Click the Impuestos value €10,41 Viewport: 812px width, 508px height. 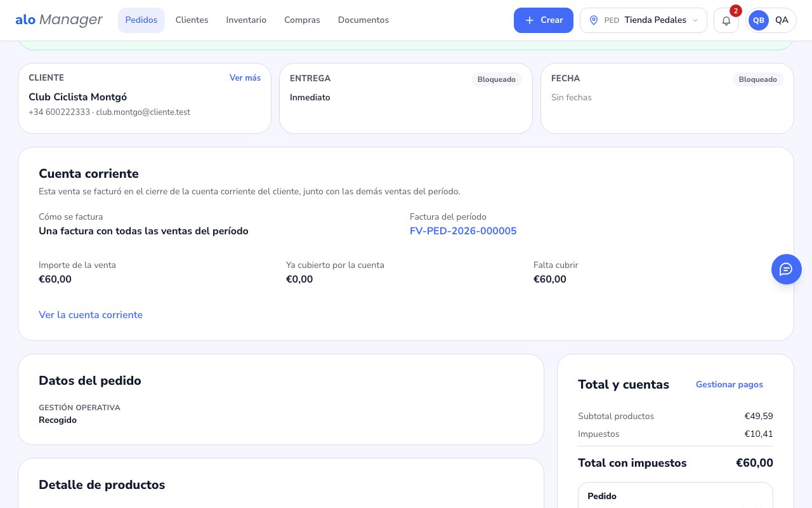[x=759, y=434]
